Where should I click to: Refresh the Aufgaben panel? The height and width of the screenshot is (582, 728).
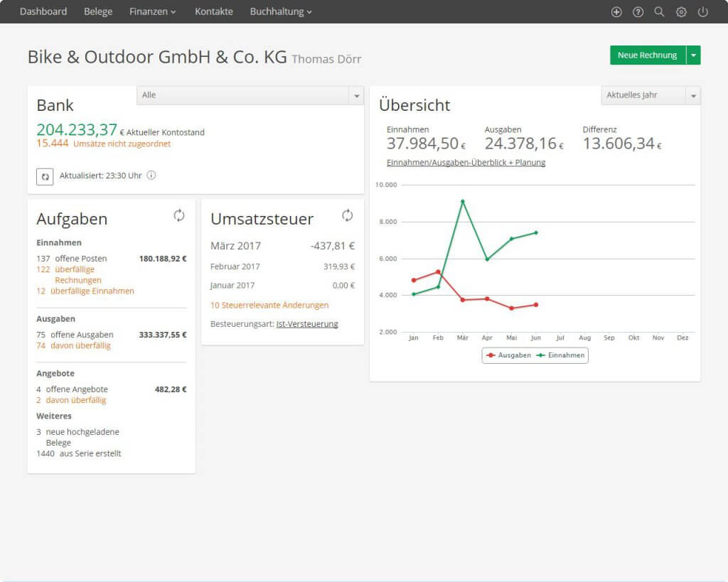tap(179, 215)
